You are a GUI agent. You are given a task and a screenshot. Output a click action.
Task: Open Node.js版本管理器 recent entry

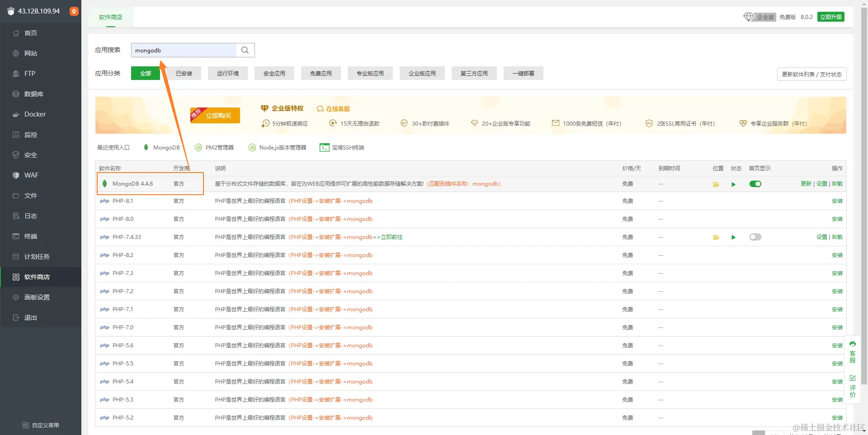pyautogui.click(x=278, y=148)
